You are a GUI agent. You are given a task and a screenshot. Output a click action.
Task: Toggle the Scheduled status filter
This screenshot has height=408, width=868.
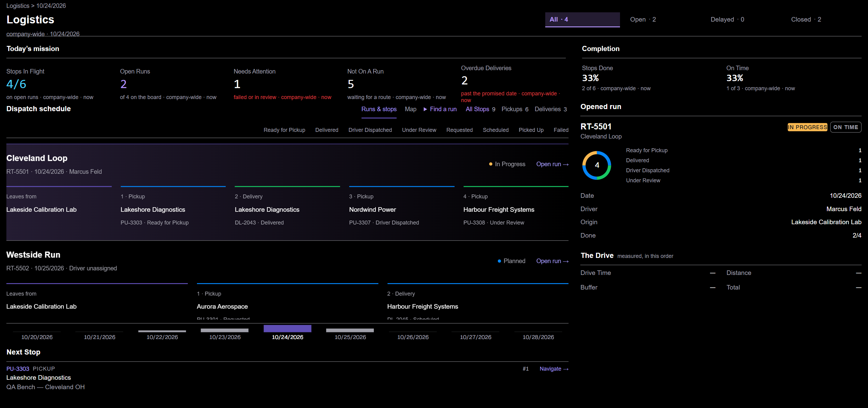tap(495, 130)
